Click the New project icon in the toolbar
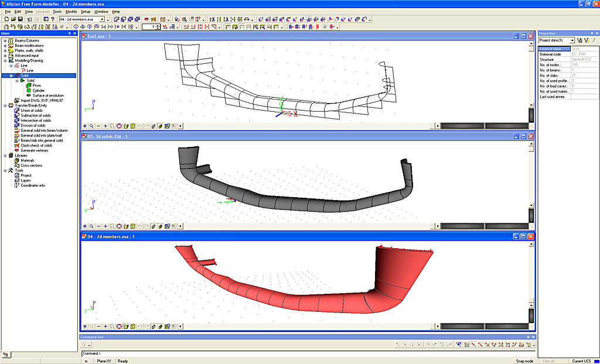 (6, 19)
